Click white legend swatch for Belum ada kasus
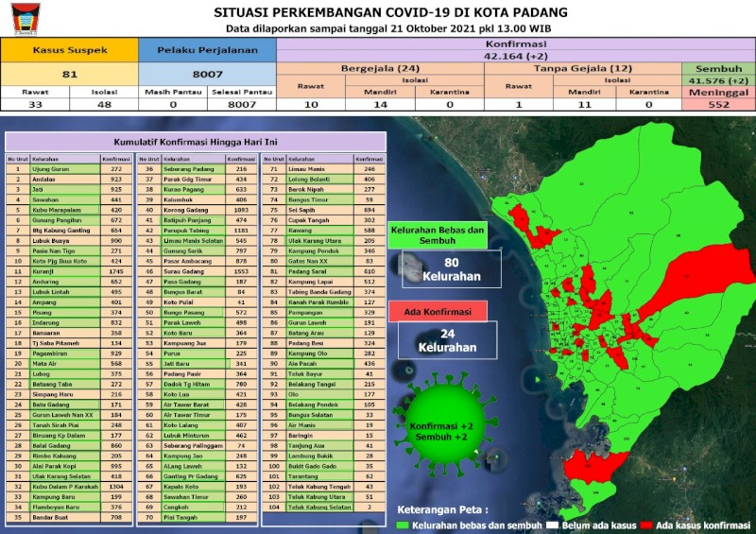Viewport: 756px width, 534px height. pos(552,525)
